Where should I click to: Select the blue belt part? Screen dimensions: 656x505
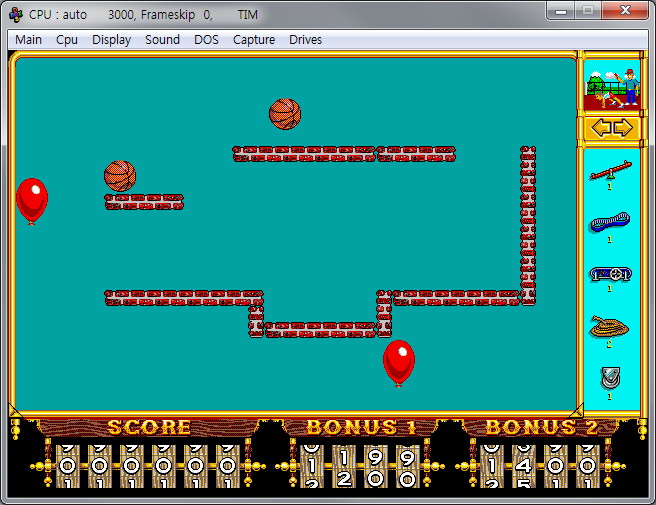[x=610, y=222]
